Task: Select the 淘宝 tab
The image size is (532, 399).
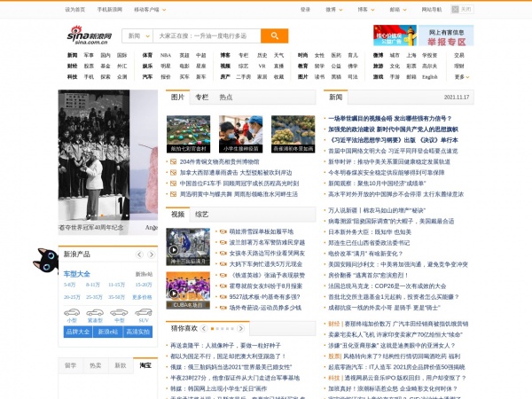Action: pos(145,365)
